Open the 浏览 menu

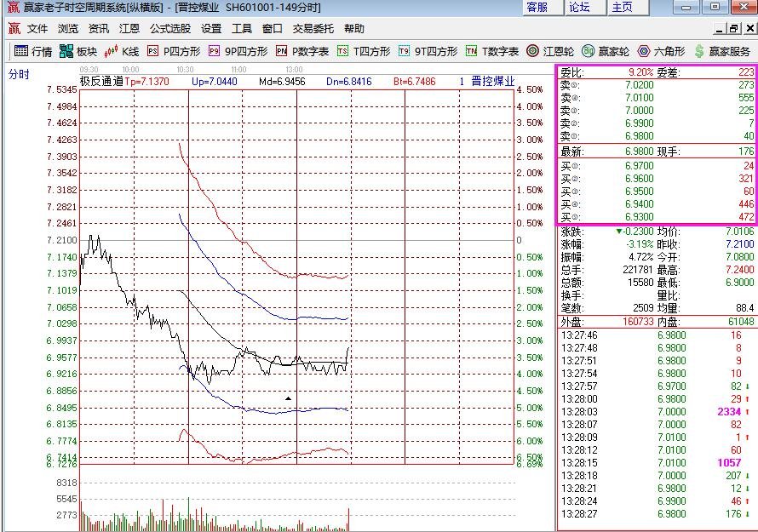point(67,28)
